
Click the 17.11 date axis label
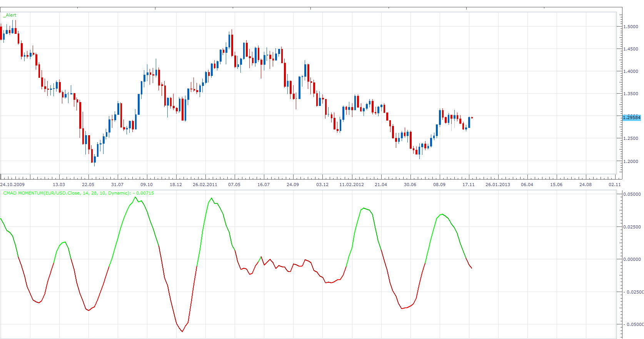point(469,185)
